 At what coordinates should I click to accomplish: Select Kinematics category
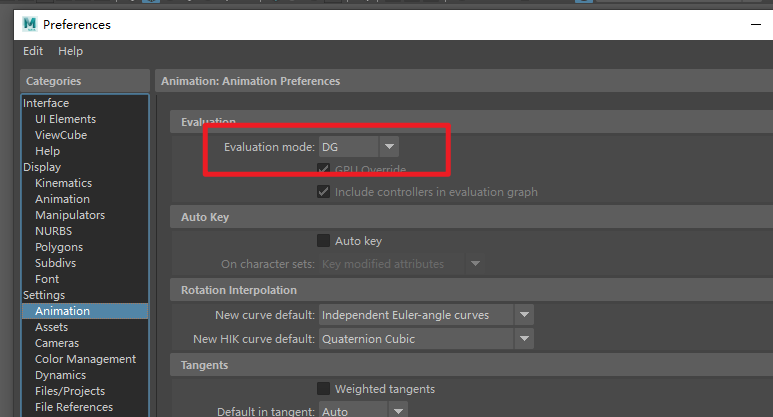63,183
